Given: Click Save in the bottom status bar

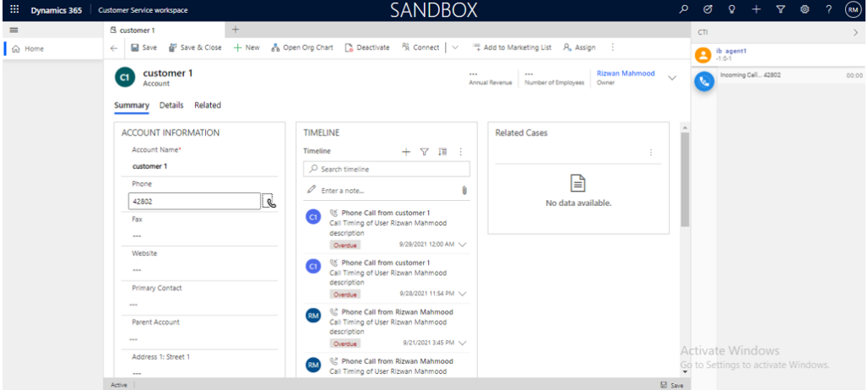Looking at the screenshot, I should pyautogui.click(x=672, y=385).
